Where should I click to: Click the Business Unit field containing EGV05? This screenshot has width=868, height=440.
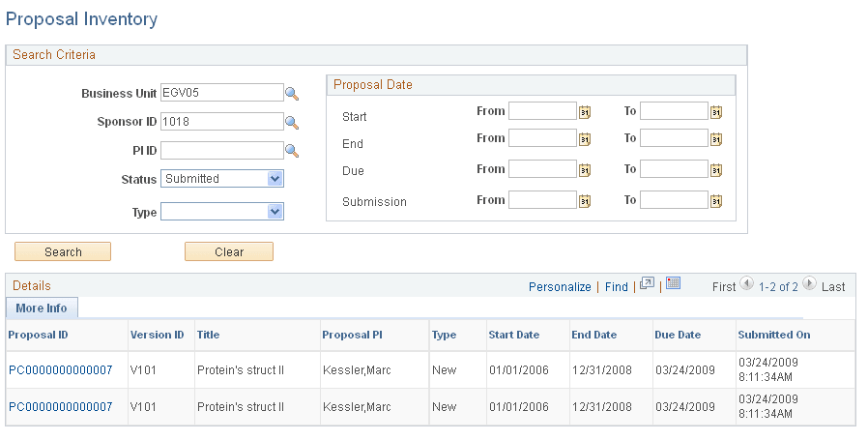(222, 93)
